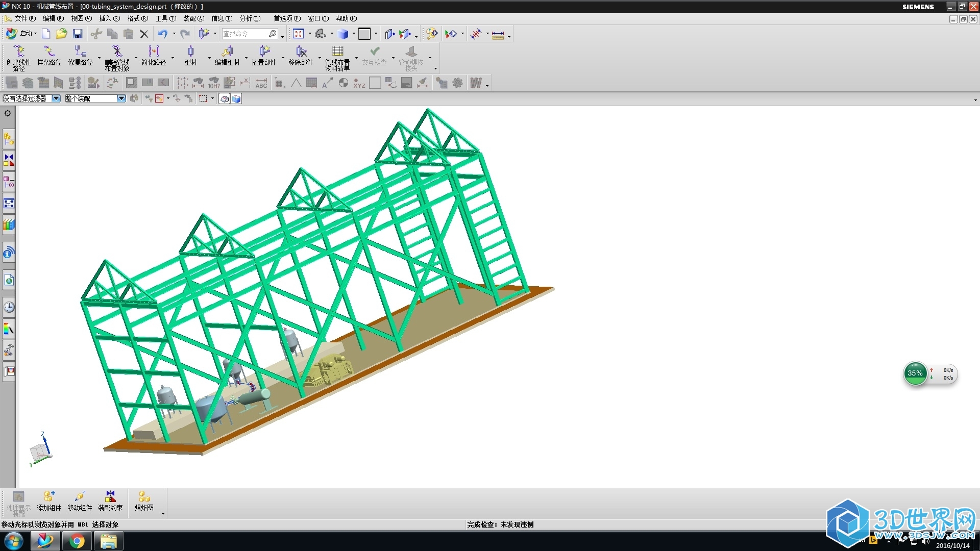This screenshot has height=551, width=980.
Task: Open the Roles sidebar tab
Action: [x=9, y=372]
